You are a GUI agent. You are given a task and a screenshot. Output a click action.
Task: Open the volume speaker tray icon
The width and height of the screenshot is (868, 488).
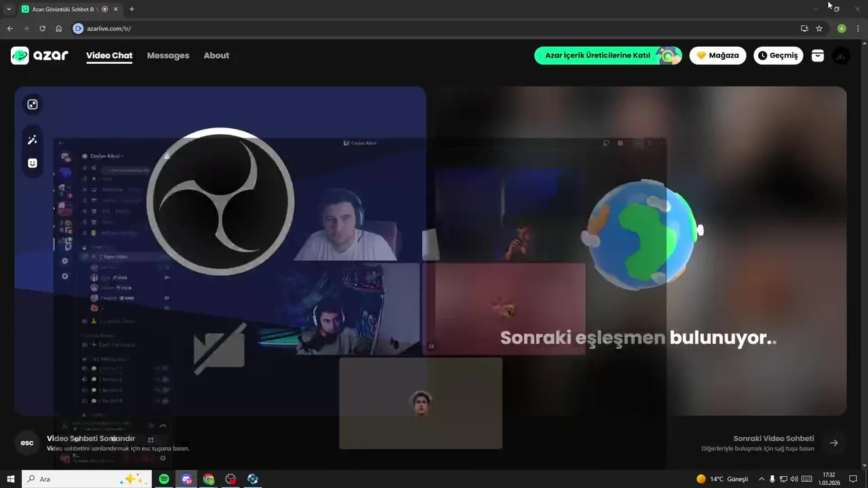pyautogui.click(x=794, y=479)
